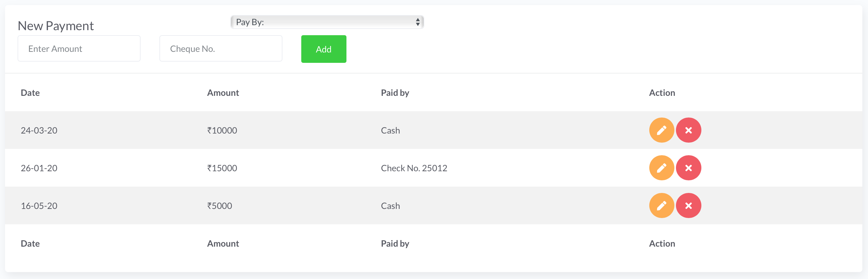
Task: Click the top Action column header
Action: pyautogui.click(x=662, y=93)
